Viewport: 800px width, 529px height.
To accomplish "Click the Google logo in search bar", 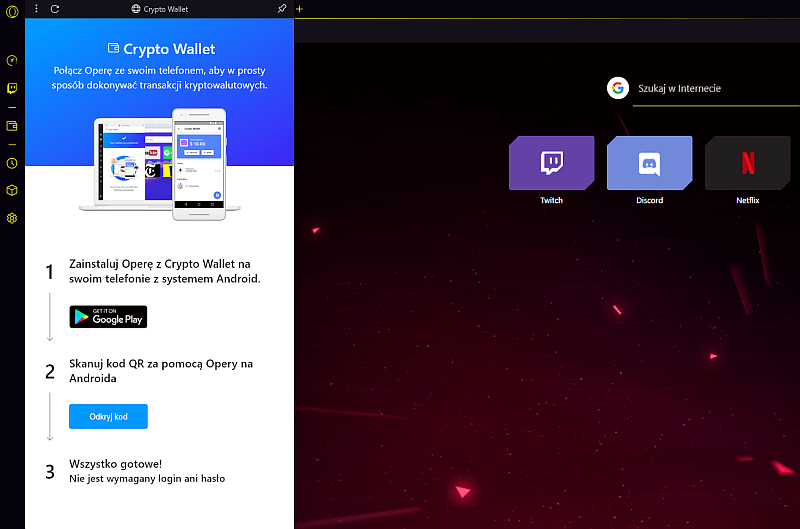I will 617,88.
